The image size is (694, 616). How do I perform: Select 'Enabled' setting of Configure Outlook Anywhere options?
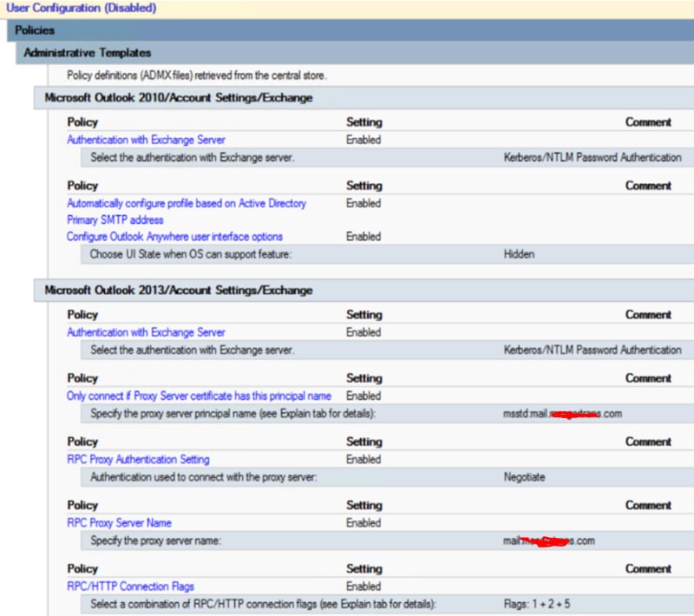click(x=363, y=237)
